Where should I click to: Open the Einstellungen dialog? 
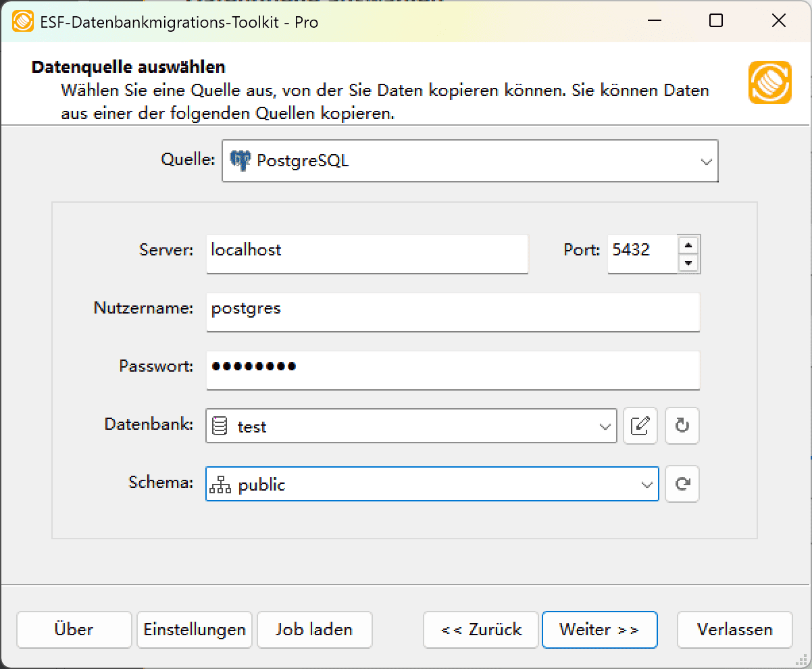click(194, 629)
